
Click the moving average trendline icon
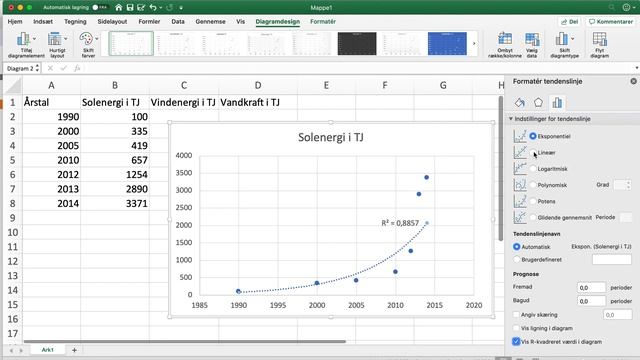point(520,218)
